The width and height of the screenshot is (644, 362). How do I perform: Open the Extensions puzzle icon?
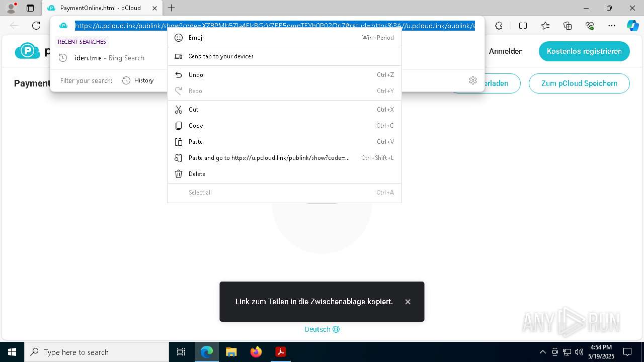(x=499, y=26)
